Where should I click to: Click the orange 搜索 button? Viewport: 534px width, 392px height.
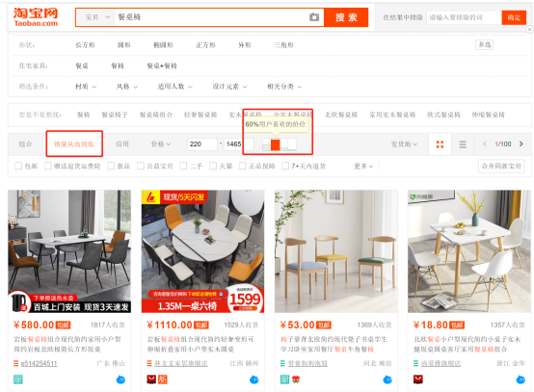[x=346, y=17]
